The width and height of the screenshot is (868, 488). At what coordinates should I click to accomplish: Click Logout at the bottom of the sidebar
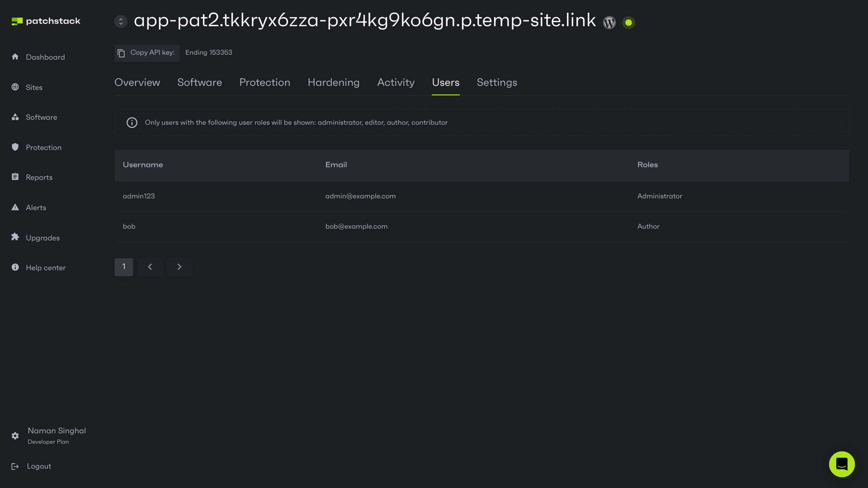point(38,466)
